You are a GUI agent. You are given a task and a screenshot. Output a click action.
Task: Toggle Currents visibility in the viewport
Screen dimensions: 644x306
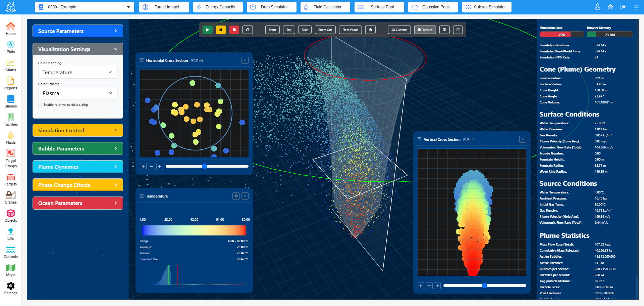tap(399, 30)
